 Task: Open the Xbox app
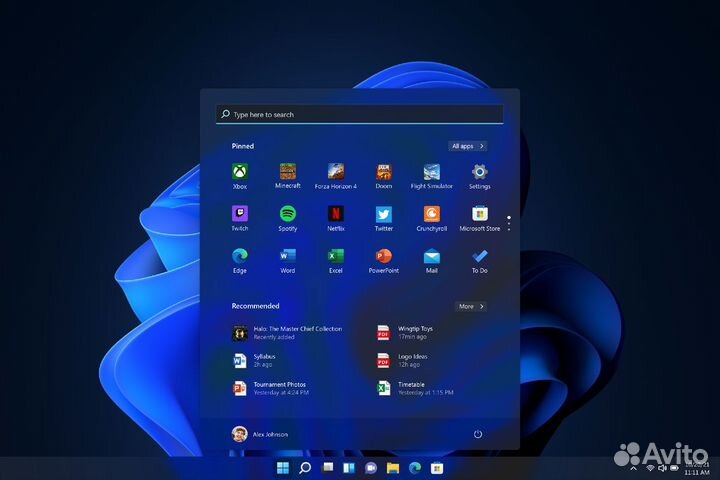click(x=240, y=176)
